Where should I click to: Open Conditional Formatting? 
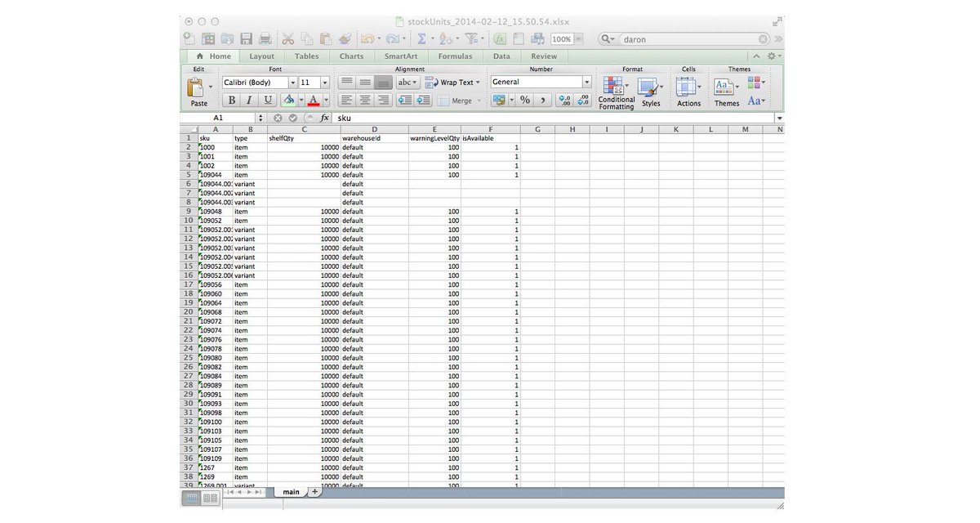tap(616, 93)
